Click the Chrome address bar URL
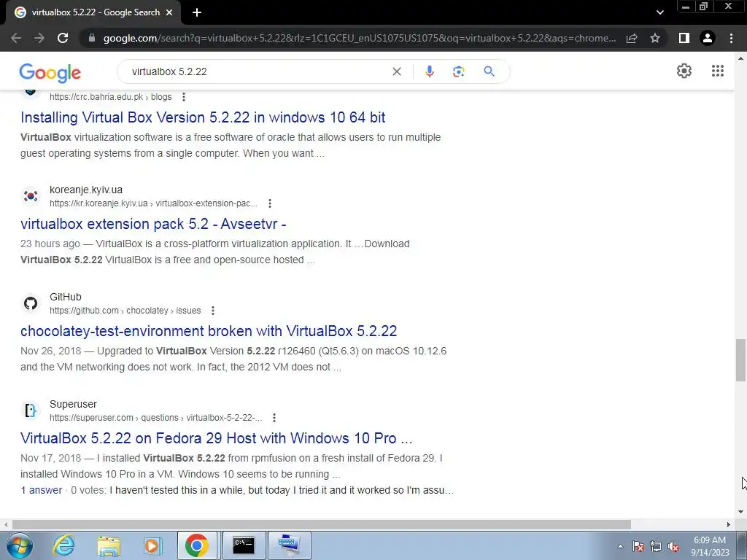 360,38
